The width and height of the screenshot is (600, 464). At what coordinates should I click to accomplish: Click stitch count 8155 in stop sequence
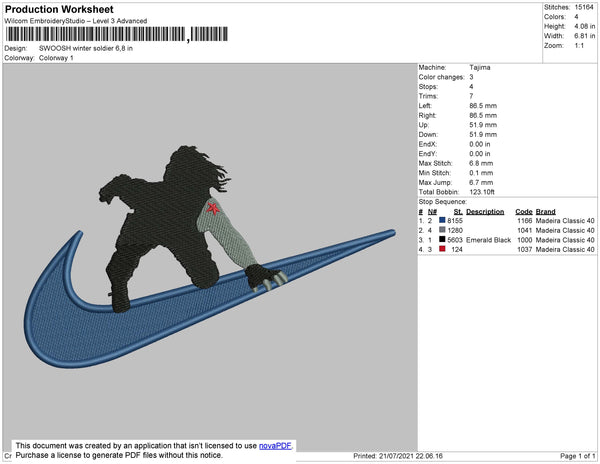click(x=455, y=221)
